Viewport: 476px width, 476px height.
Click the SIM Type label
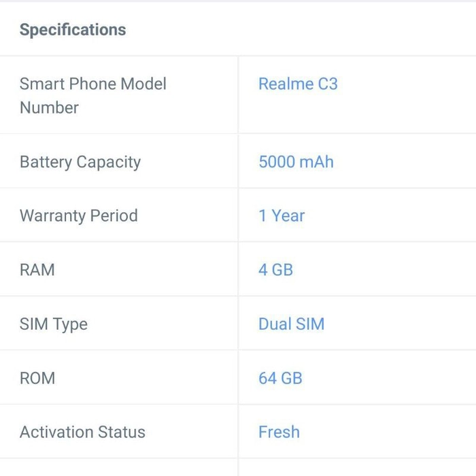pyautogui.click(x=54, y=324)
